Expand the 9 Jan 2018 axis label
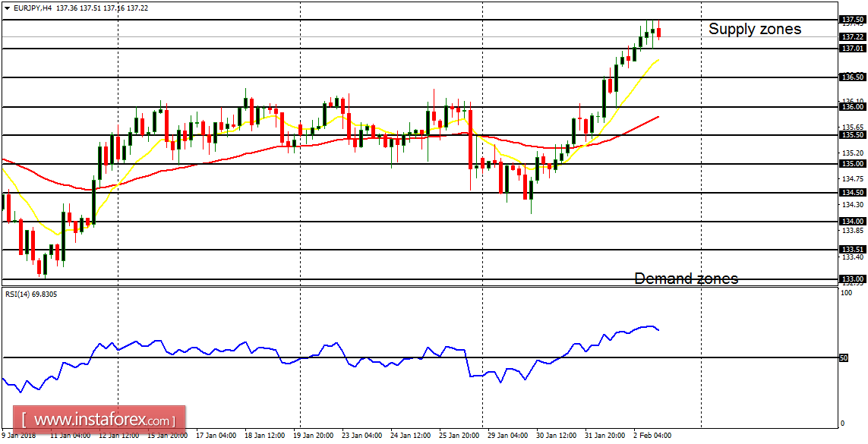This screenshot has width=868, height=444. click(19, 436)
